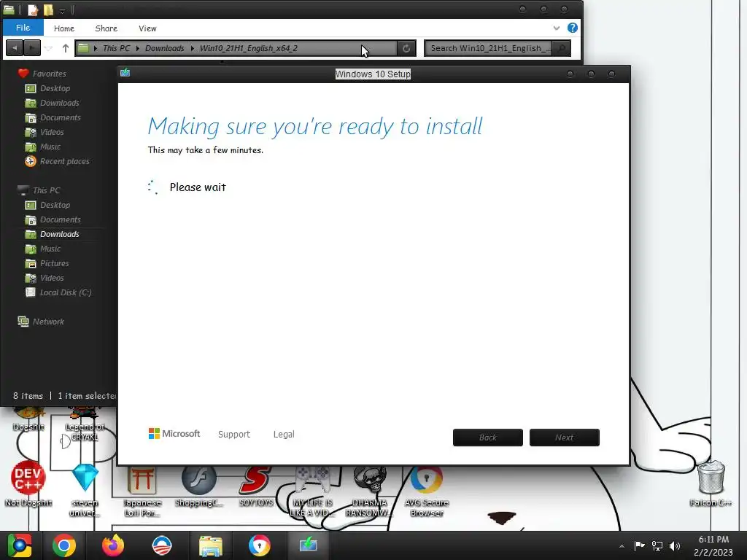
Task: Open the AVG Secure Browser desktop icon
Action: [427, 491]
